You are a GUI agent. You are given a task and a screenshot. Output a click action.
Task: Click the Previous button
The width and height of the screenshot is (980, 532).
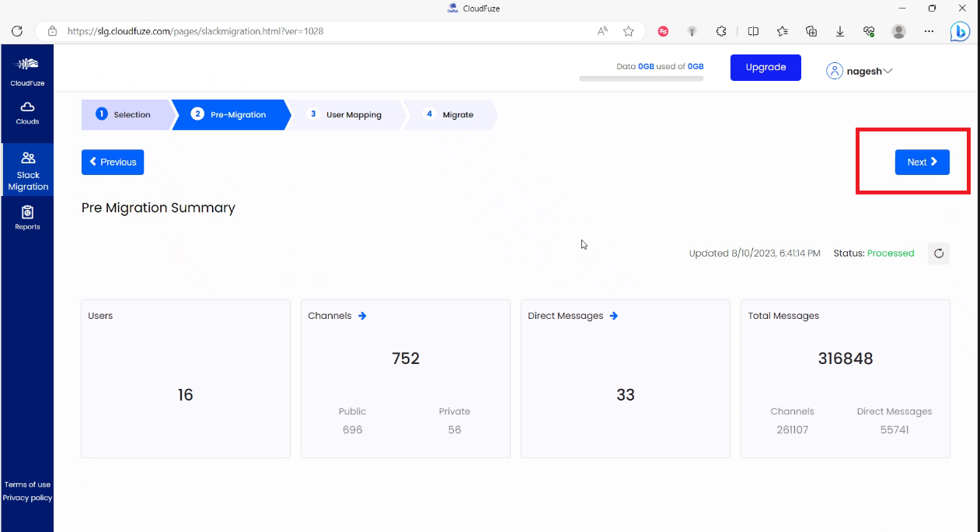coord(112,162)
